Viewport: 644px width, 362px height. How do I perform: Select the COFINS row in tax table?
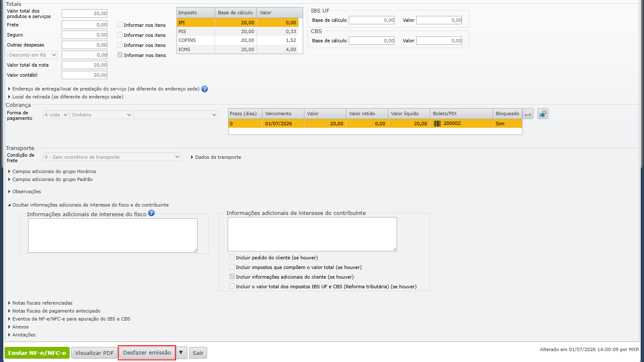(x=238, y=40)
